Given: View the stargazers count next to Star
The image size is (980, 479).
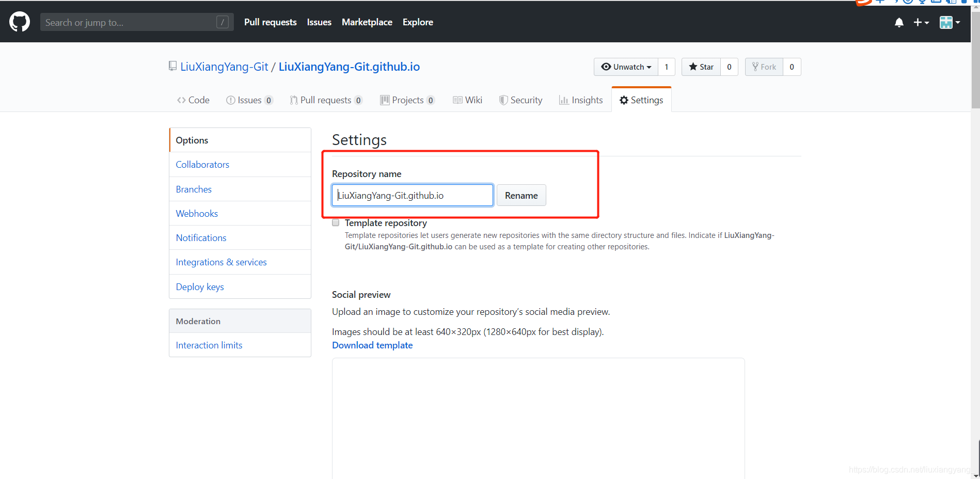Looking at the screenshot, I should (729, 67).
